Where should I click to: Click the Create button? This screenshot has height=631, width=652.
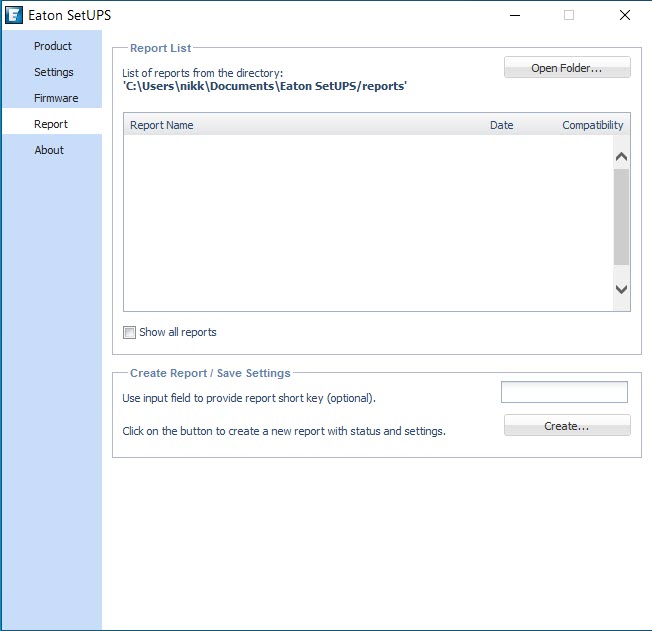pyautogui.click(x=567, y=426)
